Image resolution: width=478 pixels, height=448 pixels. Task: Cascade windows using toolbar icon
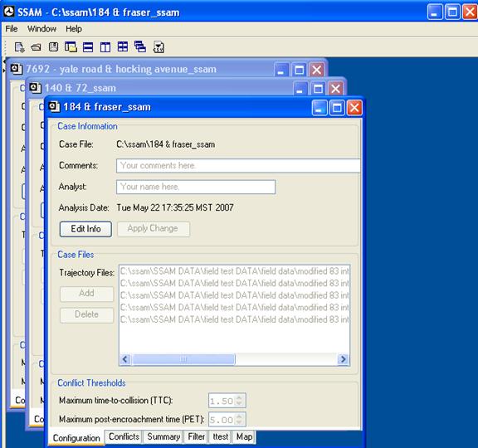point(140,47)
